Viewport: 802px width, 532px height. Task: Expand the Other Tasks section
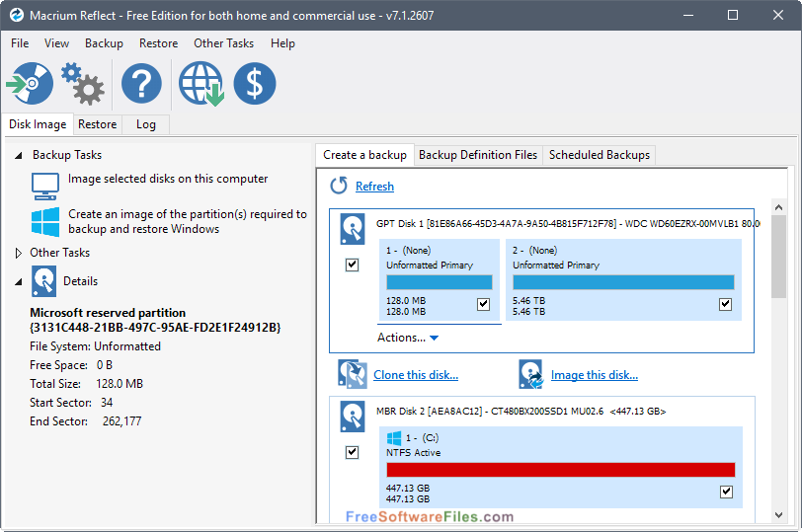coord(19,253)
